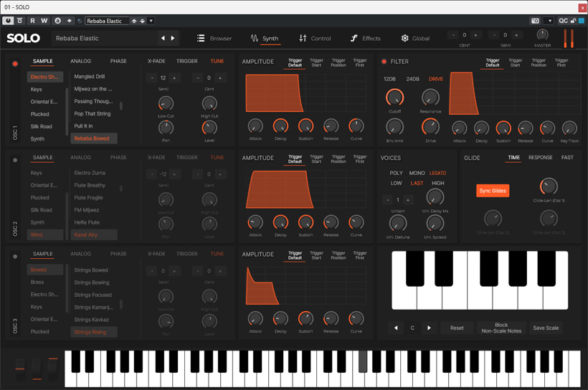Viewport: 588px width, 390px height.
Task: Increase global CENT with plus button
Action: coord(475,35)
